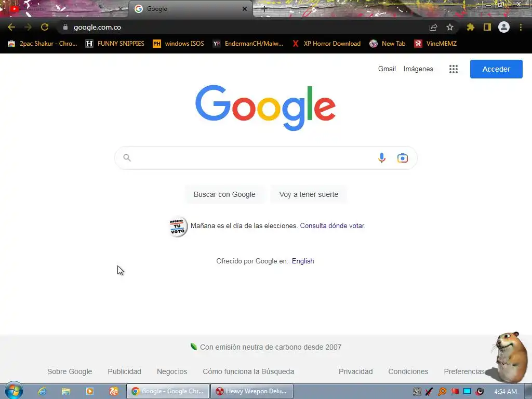Image resolution: width=532 pixels, height=399 pixels.
Task: Open the Windows Start orb
Action: point(14,391)
